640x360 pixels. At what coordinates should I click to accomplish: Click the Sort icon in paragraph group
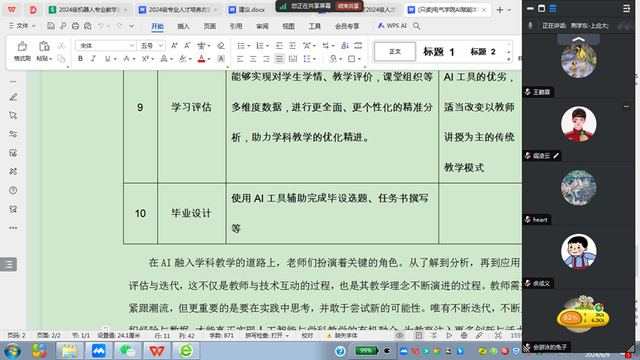point(345,46)
